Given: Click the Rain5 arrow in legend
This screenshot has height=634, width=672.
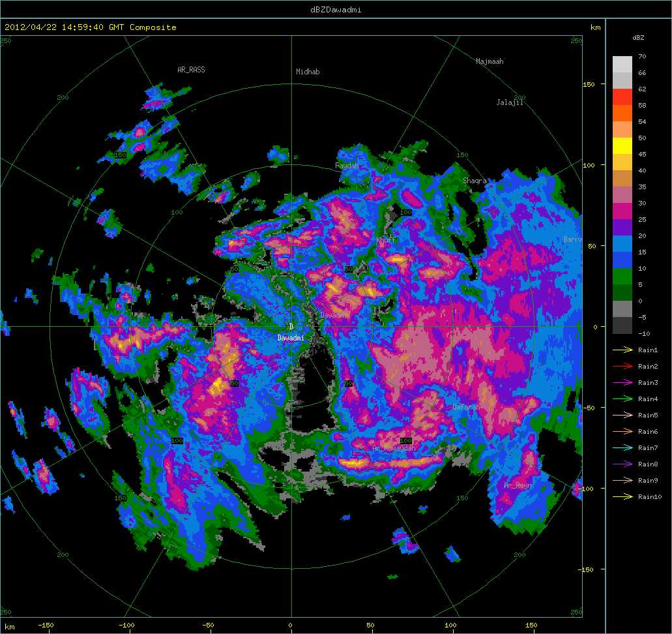Looking at the screenshot, I should [x=622, y=415].
